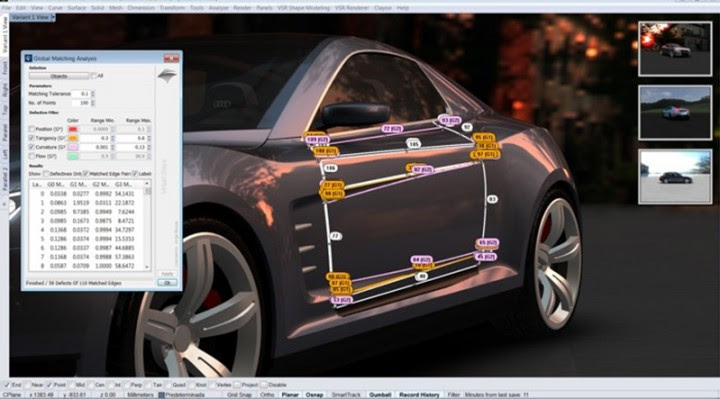Click the Curvature pink color swatch
The width and height of the screenshot is (720, 399).
(x=73, y=147)
